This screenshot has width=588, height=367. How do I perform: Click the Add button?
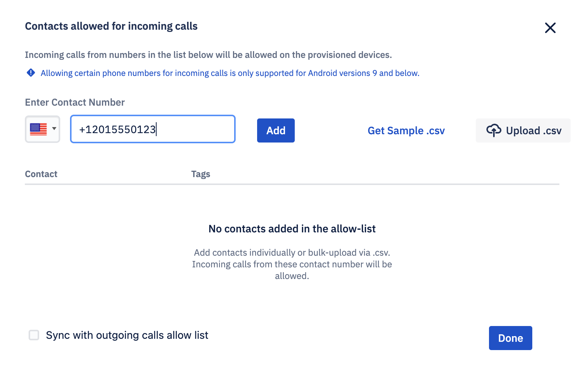click(276, 130)
